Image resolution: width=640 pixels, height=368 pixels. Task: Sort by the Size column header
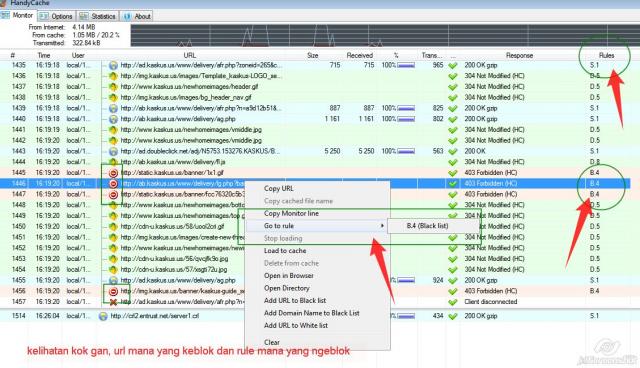coord(313,55)
